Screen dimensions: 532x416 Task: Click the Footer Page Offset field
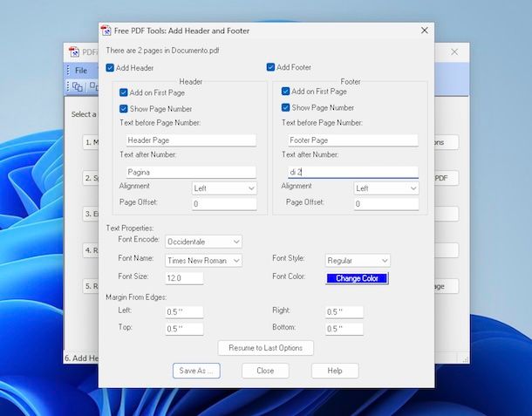point(386,204)
